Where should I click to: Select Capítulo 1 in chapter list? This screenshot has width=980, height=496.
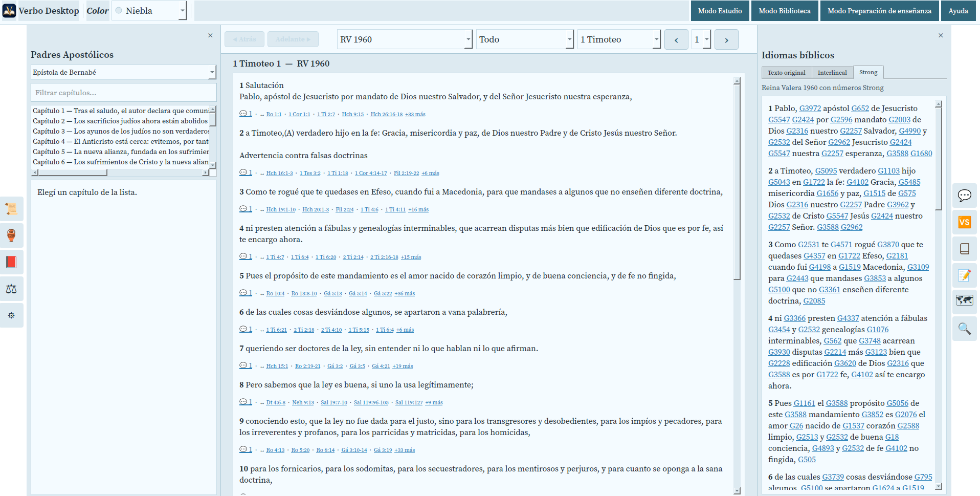(x=121, y=111)
